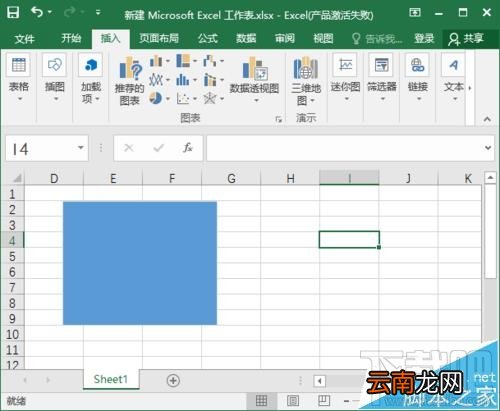Click the 登录 sign-in link

click(424, 38)
